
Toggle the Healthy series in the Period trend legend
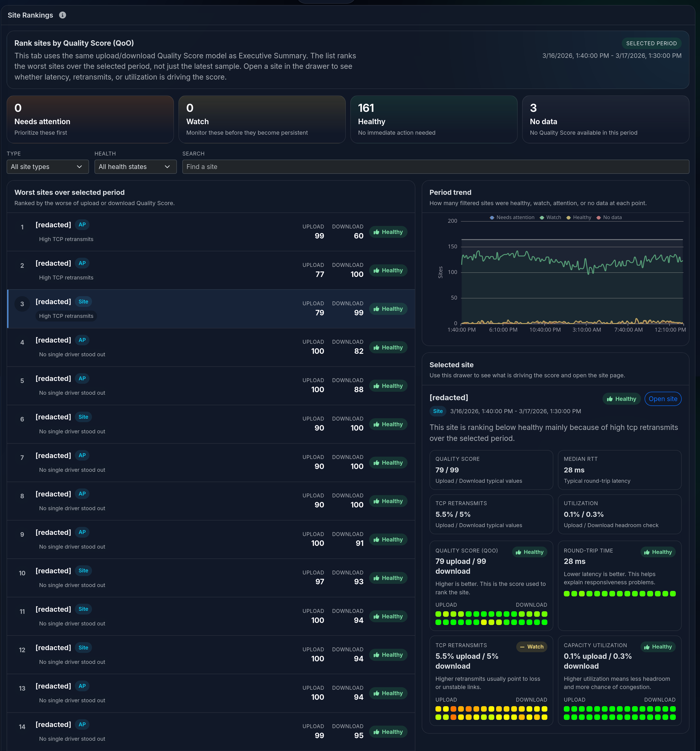tap(578, 217)
